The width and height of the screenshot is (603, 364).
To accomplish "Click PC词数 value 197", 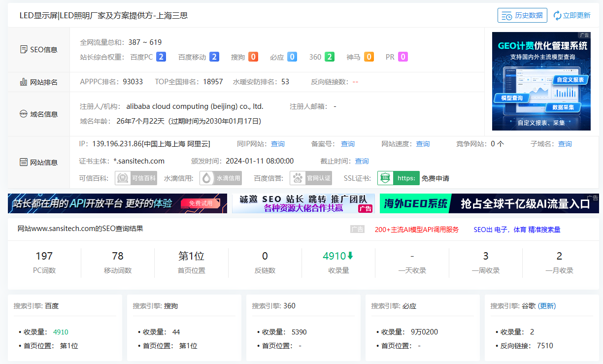I will 44,256.
